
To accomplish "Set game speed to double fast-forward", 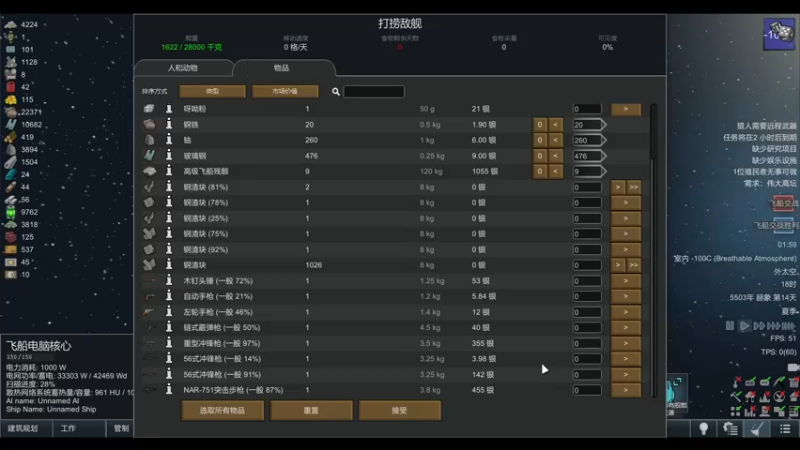I will [x=759, y=326].
